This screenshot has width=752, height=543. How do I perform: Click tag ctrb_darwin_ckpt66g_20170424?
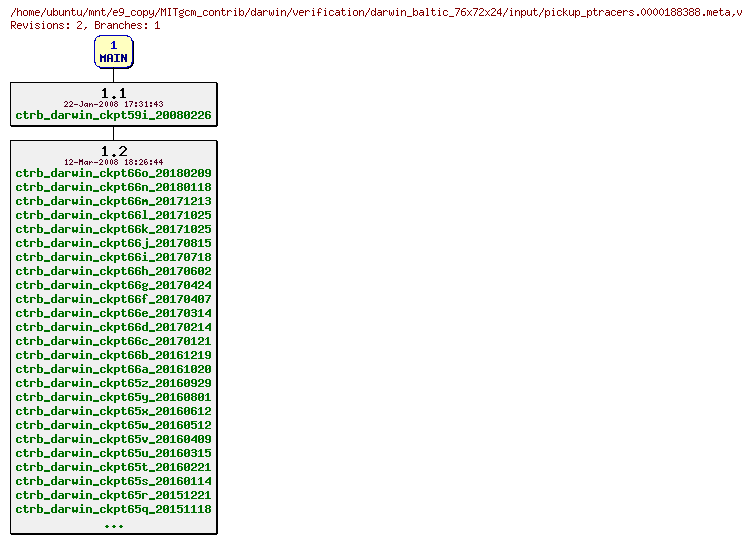click(x=113, y=284)
